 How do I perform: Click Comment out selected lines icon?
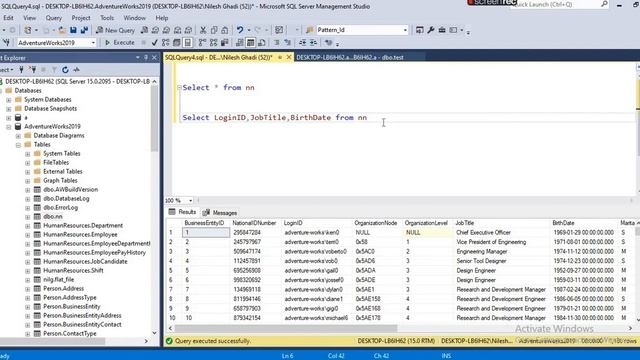click(277, 42)
